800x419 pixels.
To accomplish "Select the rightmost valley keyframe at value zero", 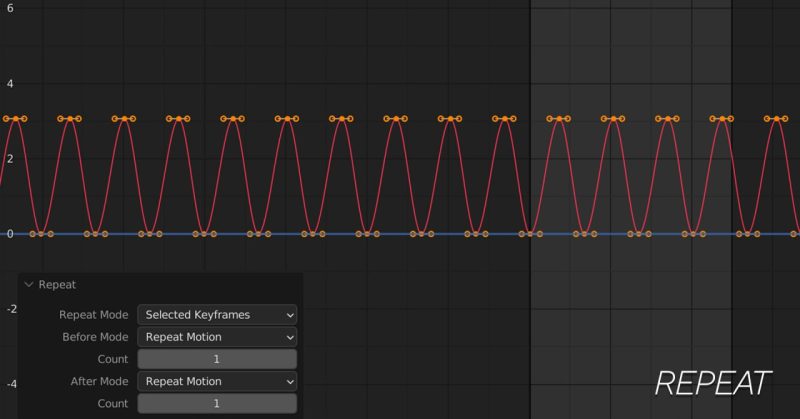I will (x=747, y=234).
